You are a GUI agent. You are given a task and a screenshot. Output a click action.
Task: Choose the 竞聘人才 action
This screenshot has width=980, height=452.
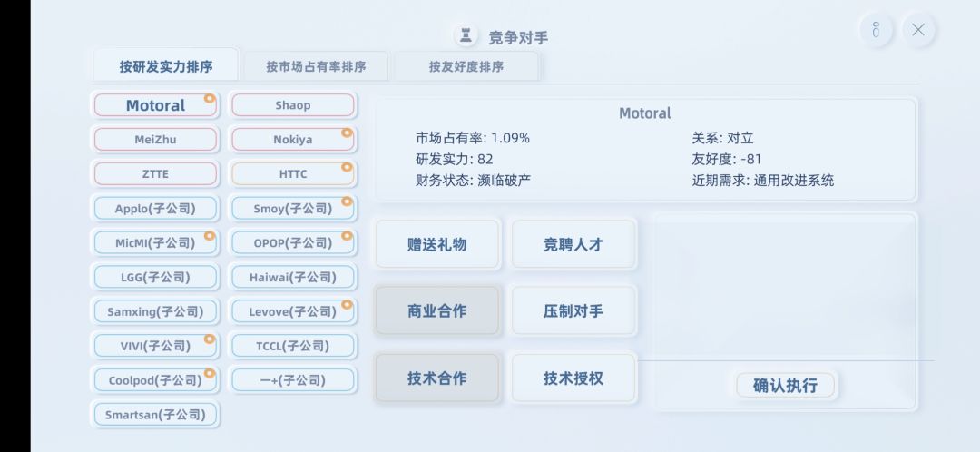[573, 244]
